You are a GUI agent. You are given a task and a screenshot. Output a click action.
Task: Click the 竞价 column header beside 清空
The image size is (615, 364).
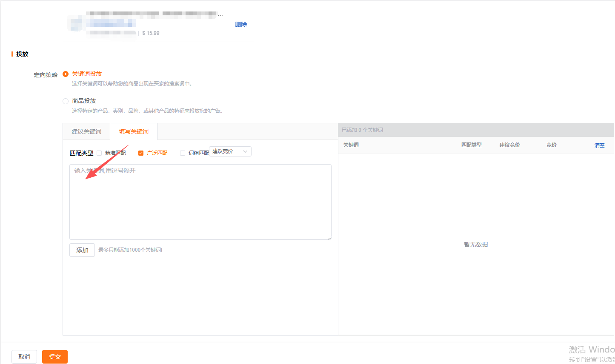pos(551,145)
